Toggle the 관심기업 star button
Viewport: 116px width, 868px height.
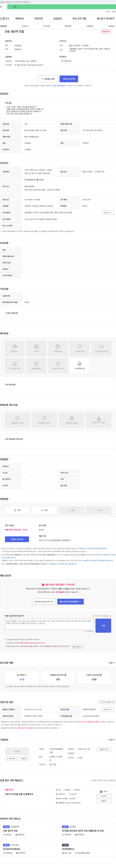(11, 759)
